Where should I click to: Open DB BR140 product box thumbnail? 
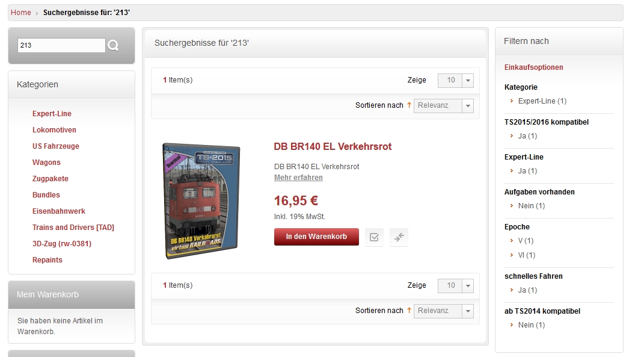tap(201, 201)
